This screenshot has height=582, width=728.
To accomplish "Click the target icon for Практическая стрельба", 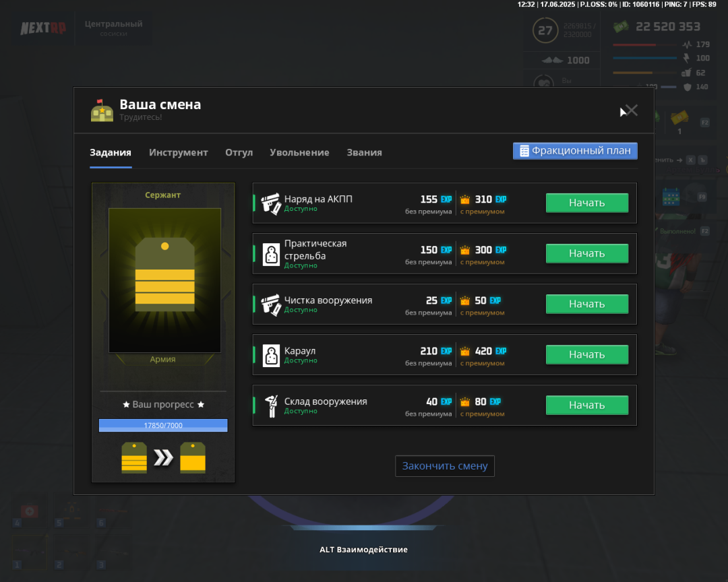I will click(270, 254).
